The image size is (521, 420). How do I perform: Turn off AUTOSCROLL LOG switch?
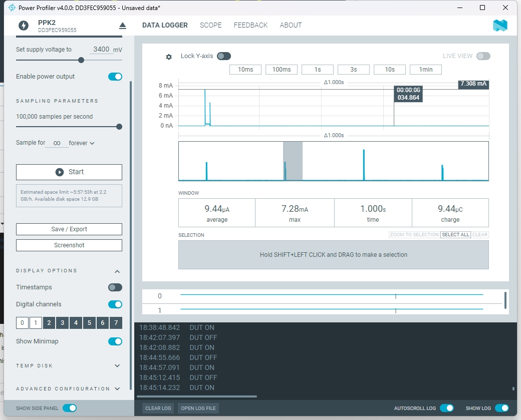click(446, 408)
